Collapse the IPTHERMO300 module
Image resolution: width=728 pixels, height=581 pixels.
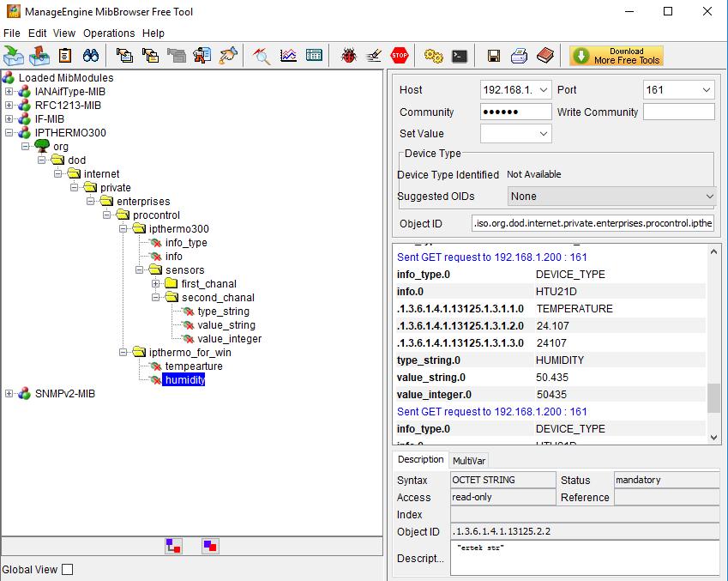[9, 132]
